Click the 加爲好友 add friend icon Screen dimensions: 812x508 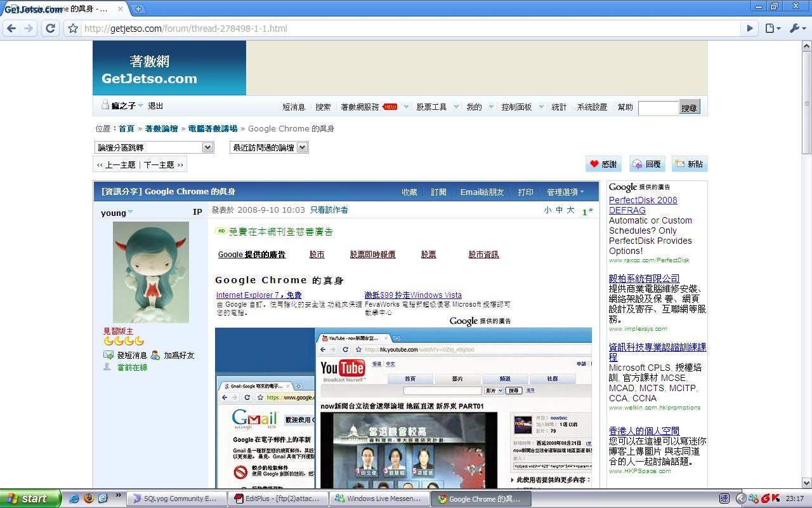tap(155, 355)
